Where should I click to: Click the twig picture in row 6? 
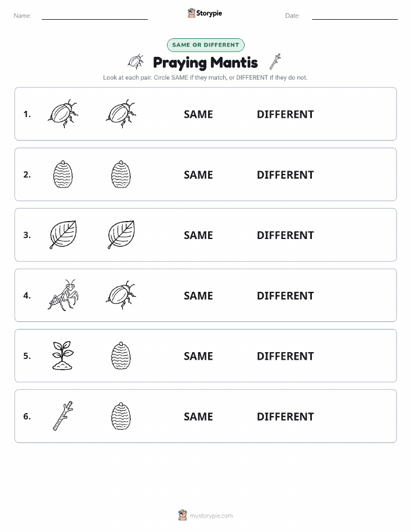pos(63,416)
